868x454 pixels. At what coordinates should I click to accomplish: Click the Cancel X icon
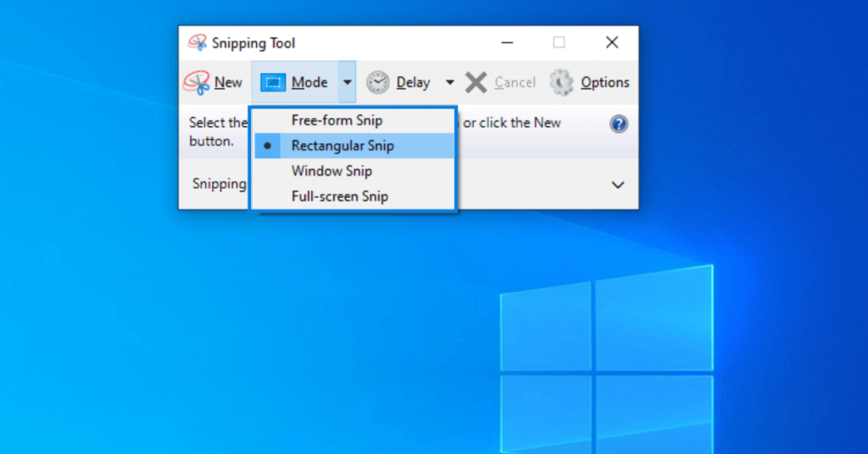pos(476,82)
